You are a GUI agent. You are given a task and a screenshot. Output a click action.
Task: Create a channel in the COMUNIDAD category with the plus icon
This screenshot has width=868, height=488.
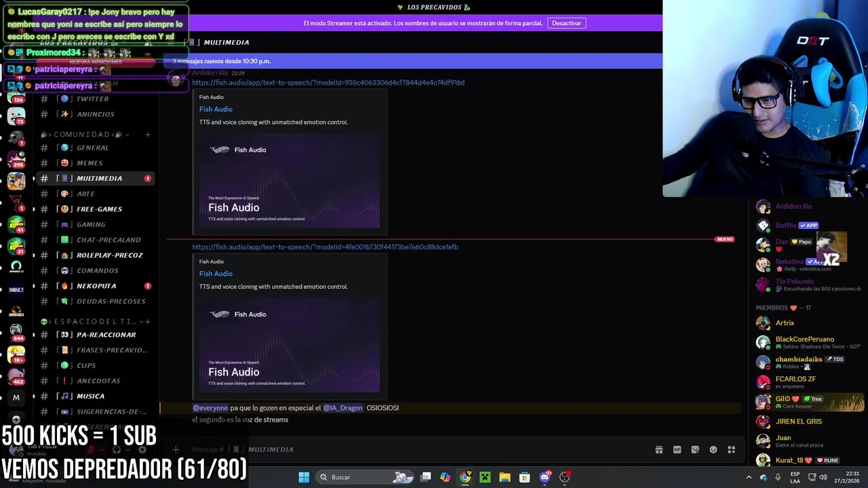[148, 134]
